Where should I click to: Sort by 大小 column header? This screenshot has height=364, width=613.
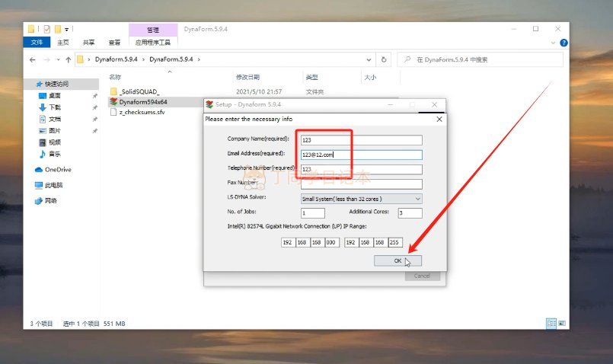370,78
